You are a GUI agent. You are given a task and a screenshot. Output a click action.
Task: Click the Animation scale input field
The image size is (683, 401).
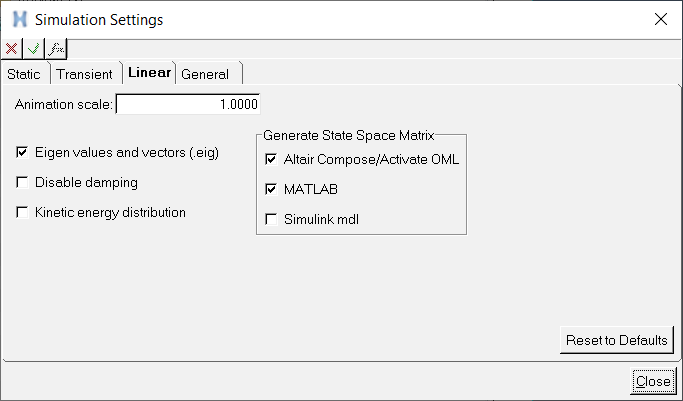coord(188,104)
